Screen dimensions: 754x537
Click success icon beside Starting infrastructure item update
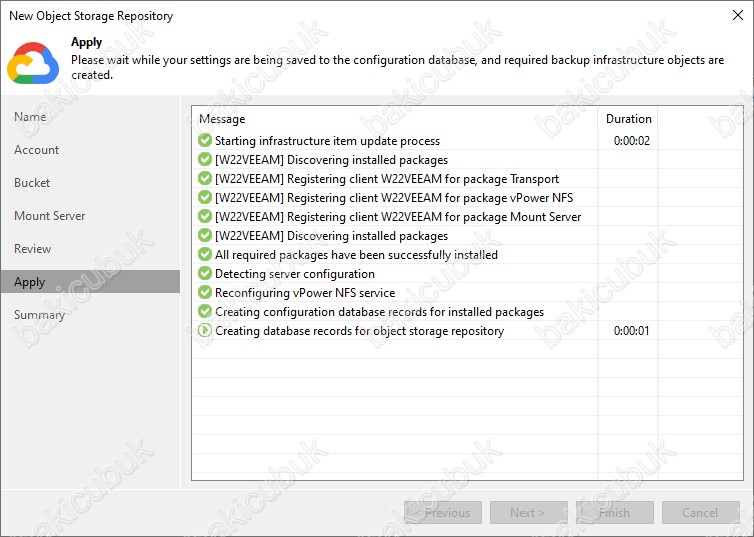(205, 140)
